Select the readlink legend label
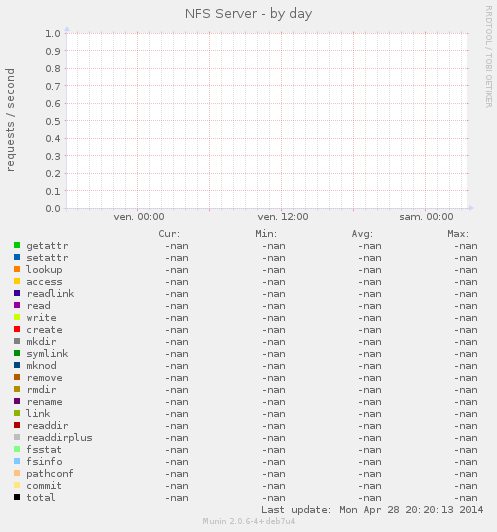This screenshot has height=532, width=497. point(50,293)
